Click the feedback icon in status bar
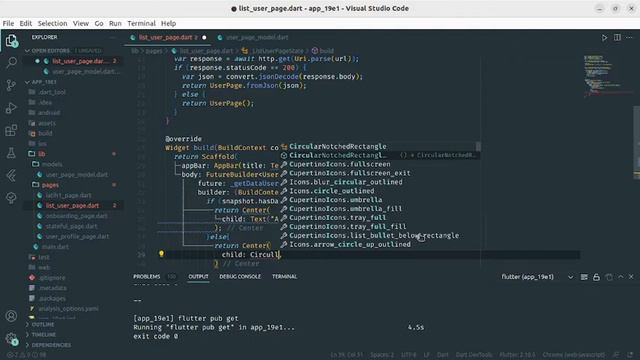Screen dimensions: 640x360 616,355
